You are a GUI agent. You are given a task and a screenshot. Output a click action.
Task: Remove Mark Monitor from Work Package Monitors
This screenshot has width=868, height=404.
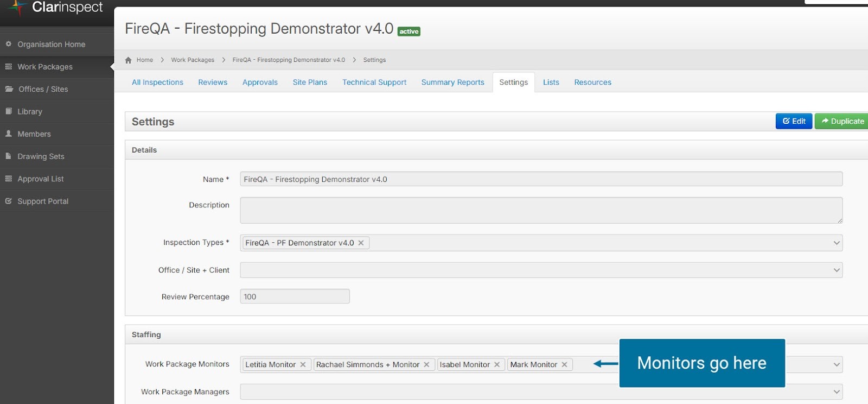coord(564,364)
